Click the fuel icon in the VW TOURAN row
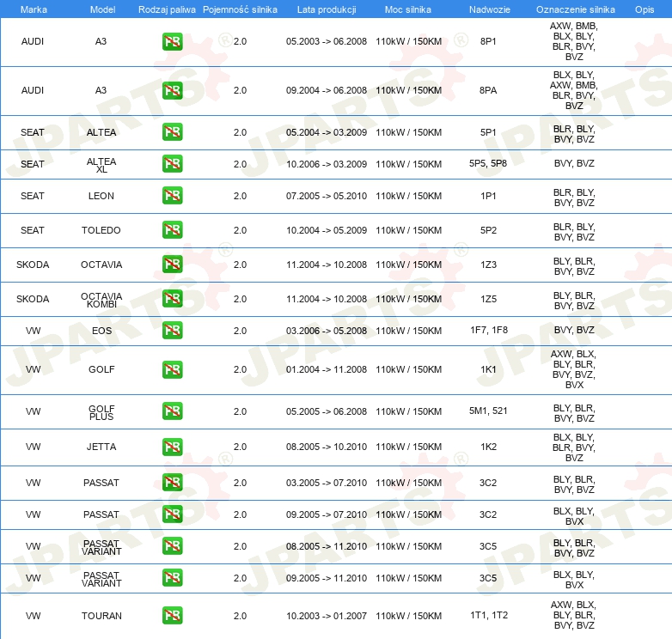Screen dimensions: 672x639 pos(172,616)
